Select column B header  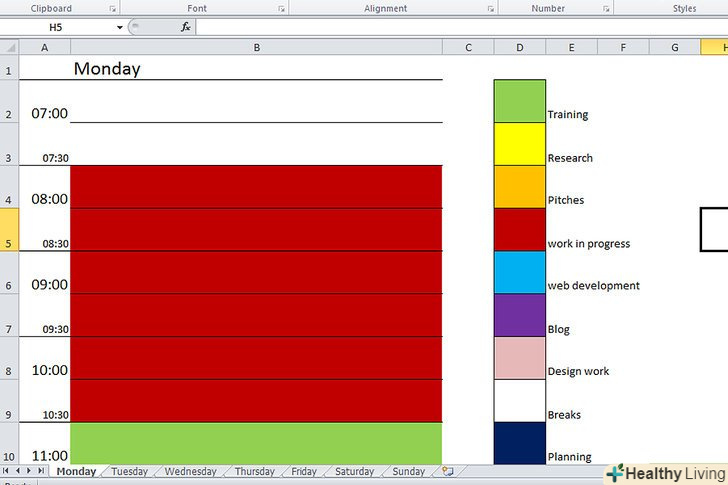click(x=256, y=47)
